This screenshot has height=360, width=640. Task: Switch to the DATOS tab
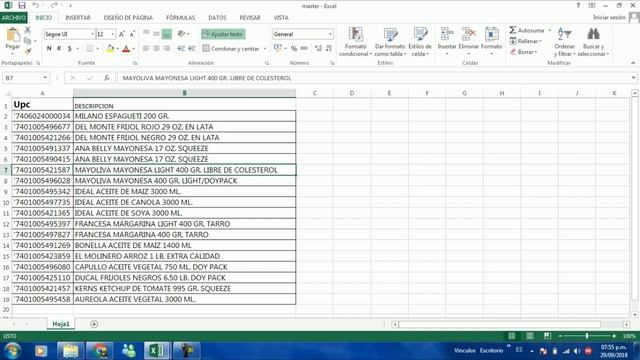click(217, 18)
